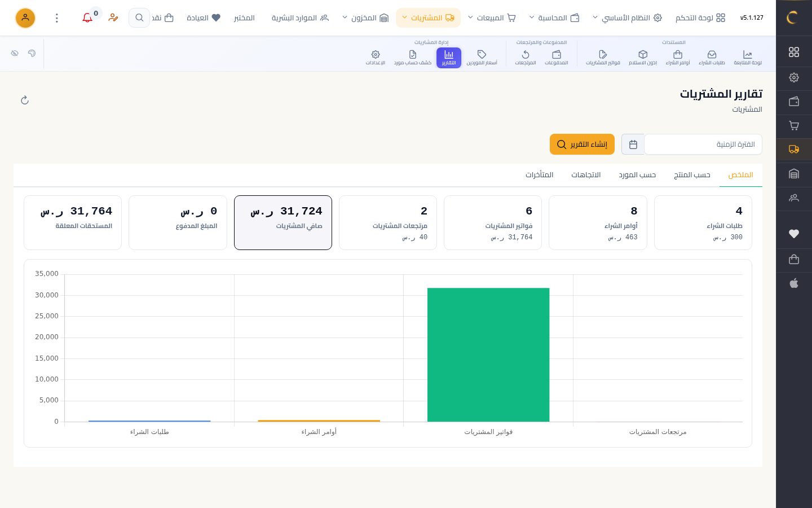Click the wallet accounting icon in sidebar
Image resolution: width=812 pixels, height=508 pixels.
tap(794, 102)
